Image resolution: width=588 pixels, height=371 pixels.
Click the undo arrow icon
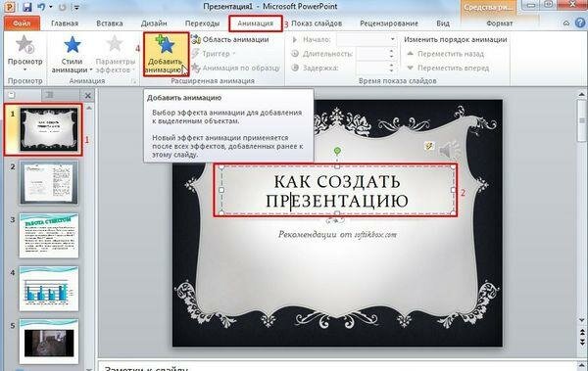tap(41, 7)
